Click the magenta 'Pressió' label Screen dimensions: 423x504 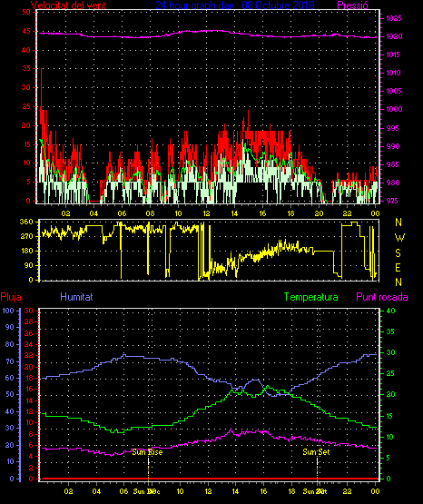[353, 5]
